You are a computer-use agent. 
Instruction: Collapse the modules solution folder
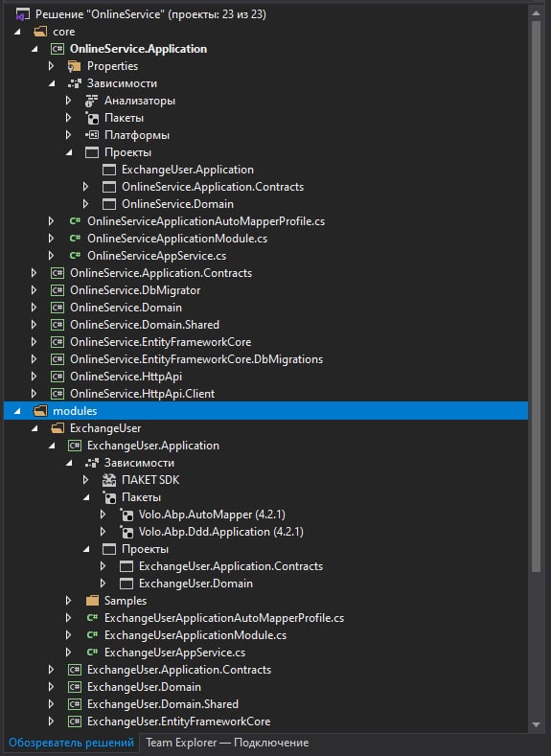[18, 411]
